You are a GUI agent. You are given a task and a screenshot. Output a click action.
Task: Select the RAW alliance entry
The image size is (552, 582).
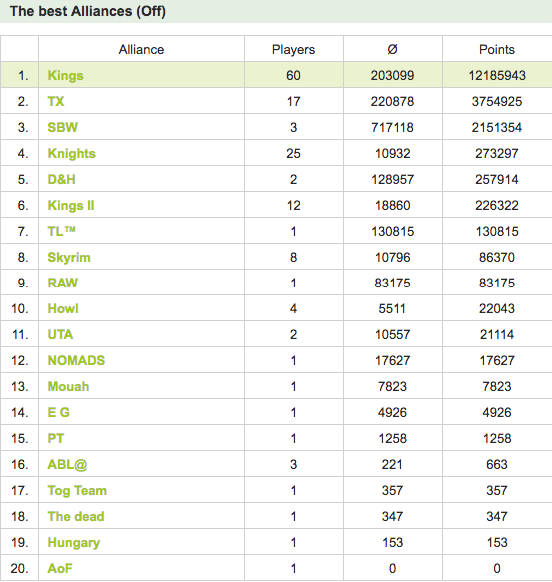pyautogui.click(x=62, y=283)
